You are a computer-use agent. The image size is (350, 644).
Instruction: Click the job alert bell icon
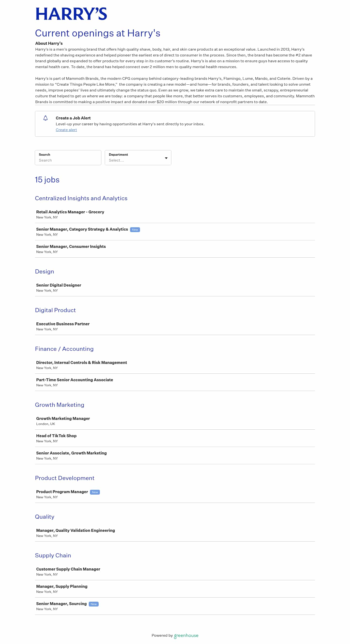(45, 118)
